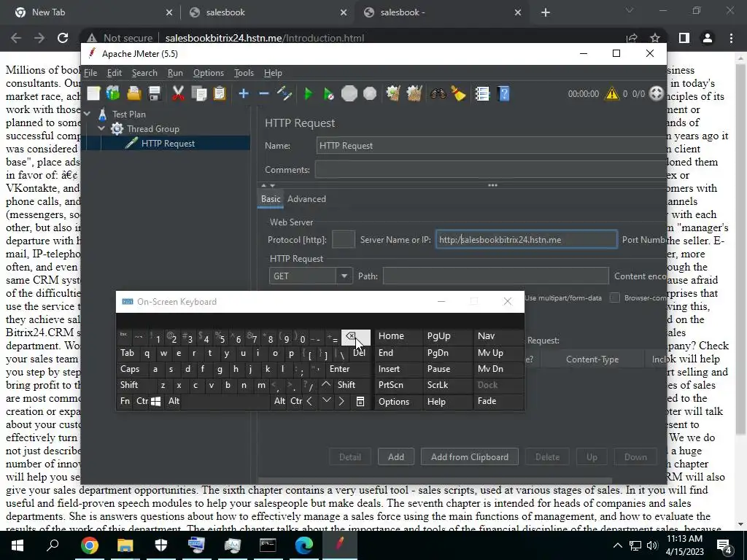Switch to the Advanced tab

pyautogui.click(x=306, y=199)
